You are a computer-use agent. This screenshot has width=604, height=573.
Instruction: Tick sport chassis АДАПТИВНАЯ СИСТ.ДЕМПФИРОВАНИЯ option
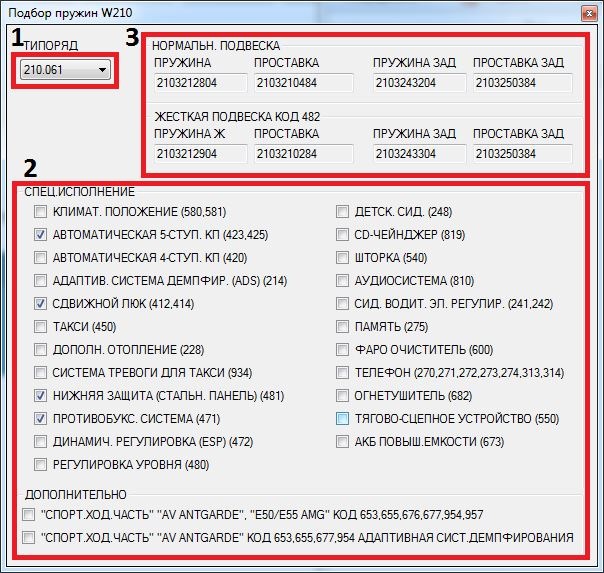[x=29, y=537]
